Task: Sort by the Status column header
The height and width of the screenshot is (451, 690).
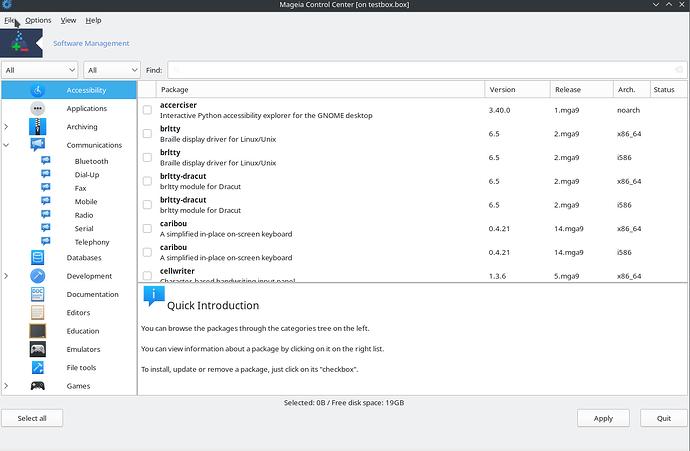Action: point(668,89)
